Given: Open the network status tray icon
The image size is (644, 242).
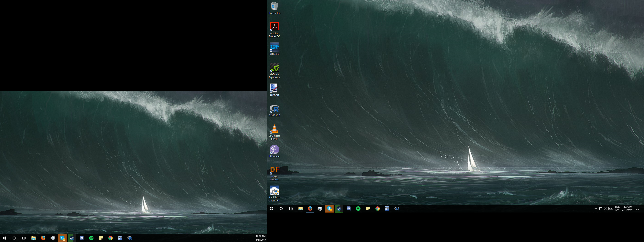Looking at the screenshot, I should pyautogui.click(x=600, y=209).
